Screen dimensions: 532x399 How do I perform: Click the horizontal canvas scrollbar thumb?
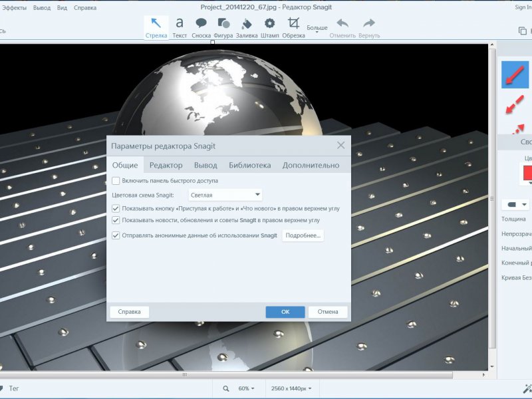[x=226, y=375]
